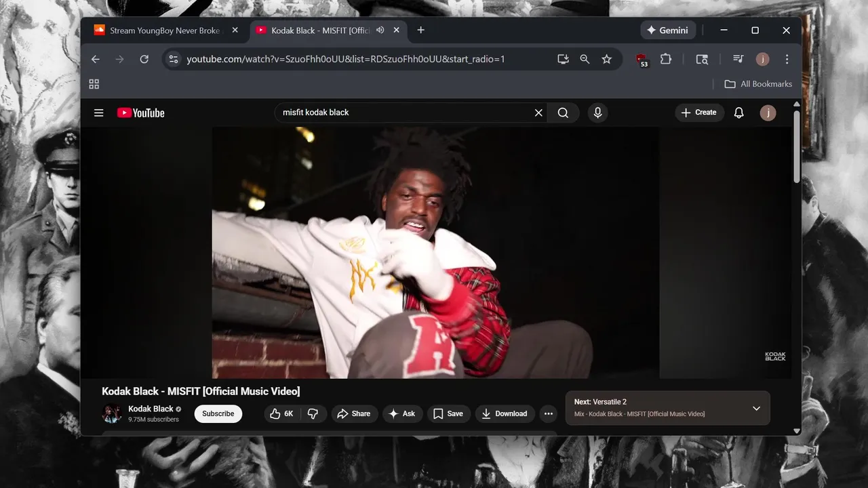Close the SoundCloud tab
The width and height of the screenshot is (868, 488).
[235, 30]
